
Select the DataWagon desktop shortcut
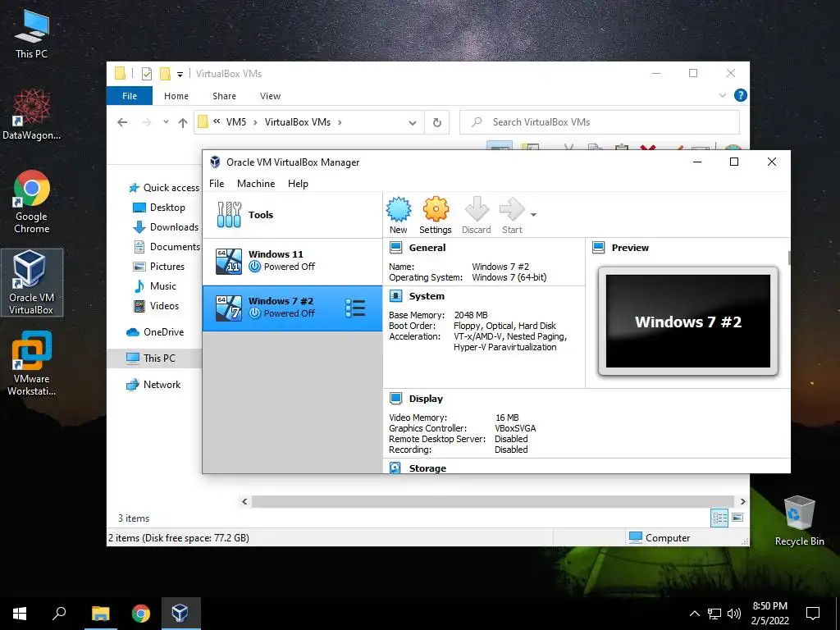tap(32, 115)
